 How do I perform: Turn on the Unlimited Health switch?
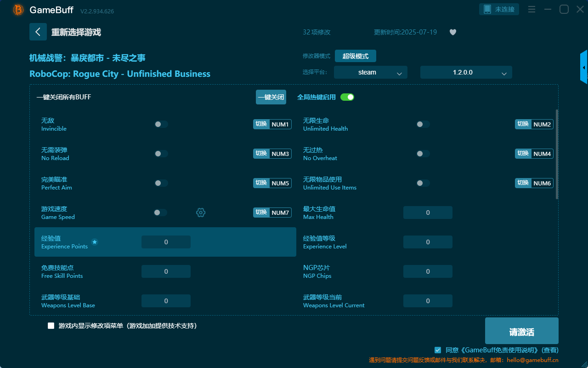[423, 124]
